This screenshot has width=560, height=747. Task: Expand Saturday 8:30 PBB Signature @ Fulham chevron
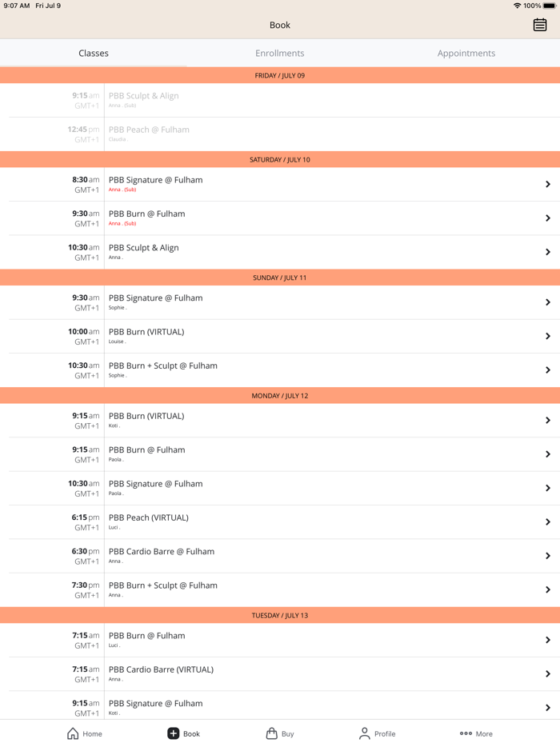548,185
